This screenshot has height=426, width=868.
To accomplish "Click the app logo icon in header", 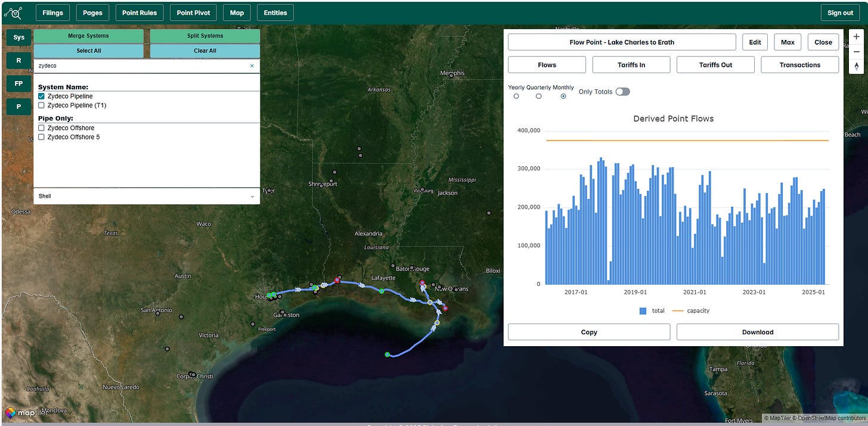I will point(13,12).
